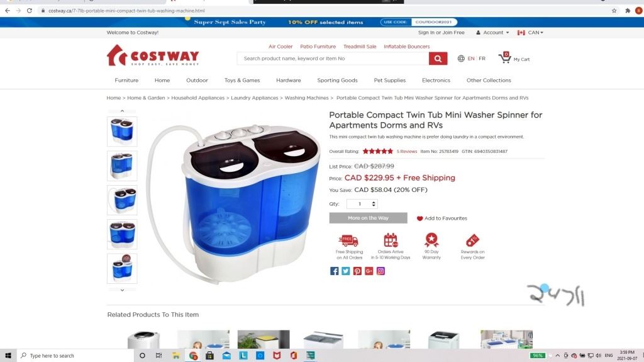644x362 pixels.
Task: Share product on Pinterest icon
Action: coord(357,271)
